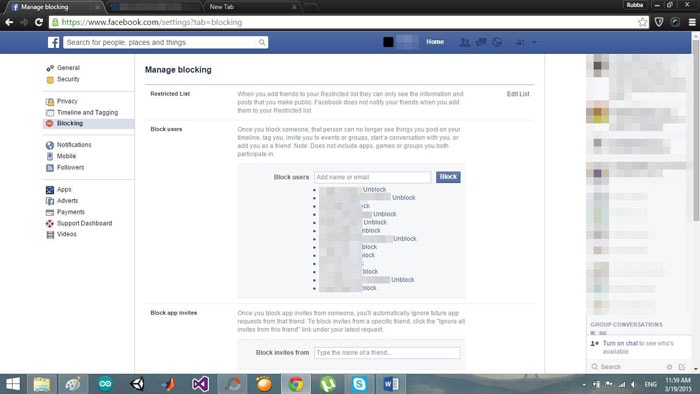Open uTorrent from taskbar
The height and width of the screenshot is (394, 700).
point(328,384)
